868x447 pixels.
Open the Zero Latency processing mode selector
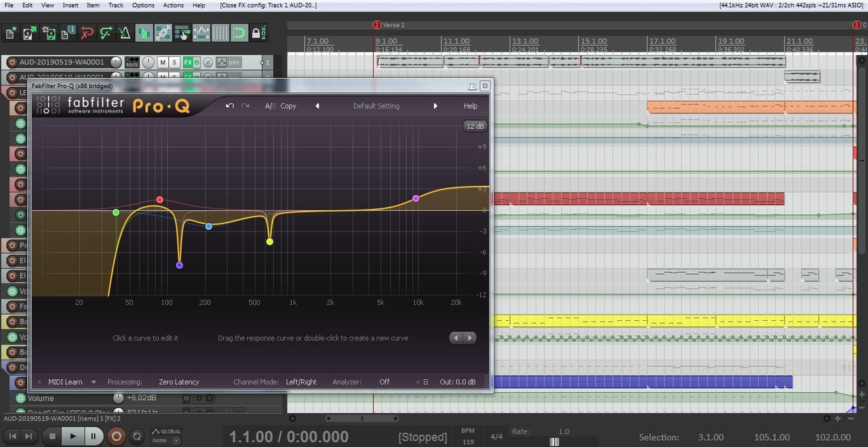[179, 382]
